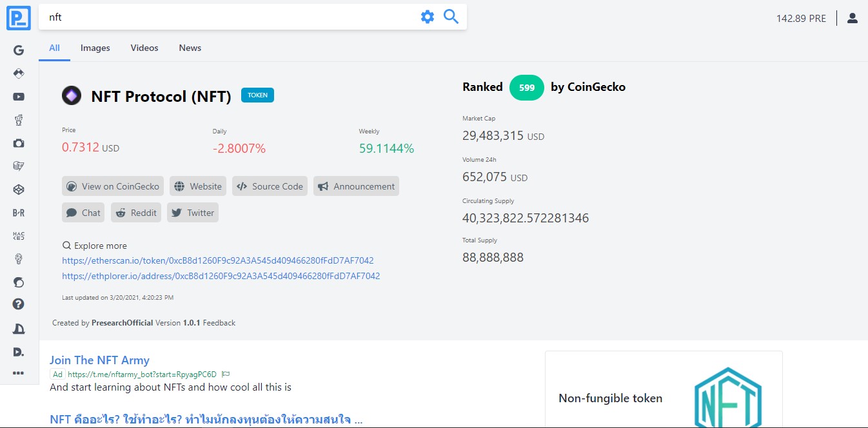Screen dimensions: 868x428
Task: Open the t.me/nftarmy_bot ad URL
Action: [142, 374]
